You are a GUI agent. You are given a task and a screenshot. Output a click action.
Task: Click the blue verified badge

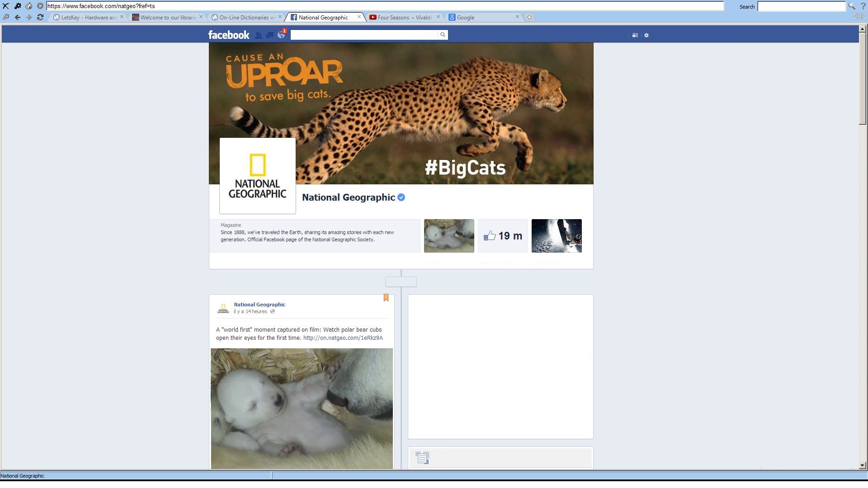click(401, 197)
